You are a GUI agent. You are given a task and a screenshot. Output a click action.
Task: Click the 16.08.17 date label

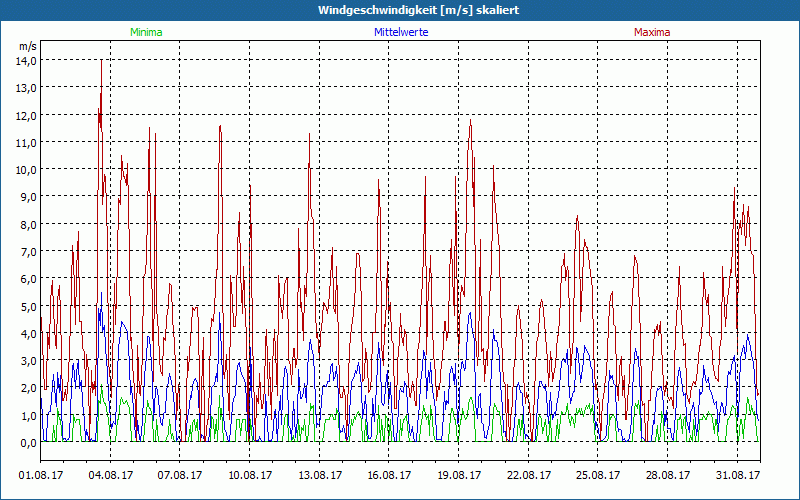(389, 475)
